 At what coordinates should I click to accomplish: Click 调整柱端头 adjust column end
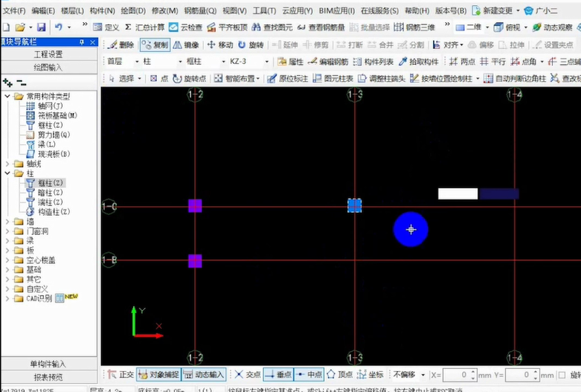pyautogui.click(x=382, y=79)
